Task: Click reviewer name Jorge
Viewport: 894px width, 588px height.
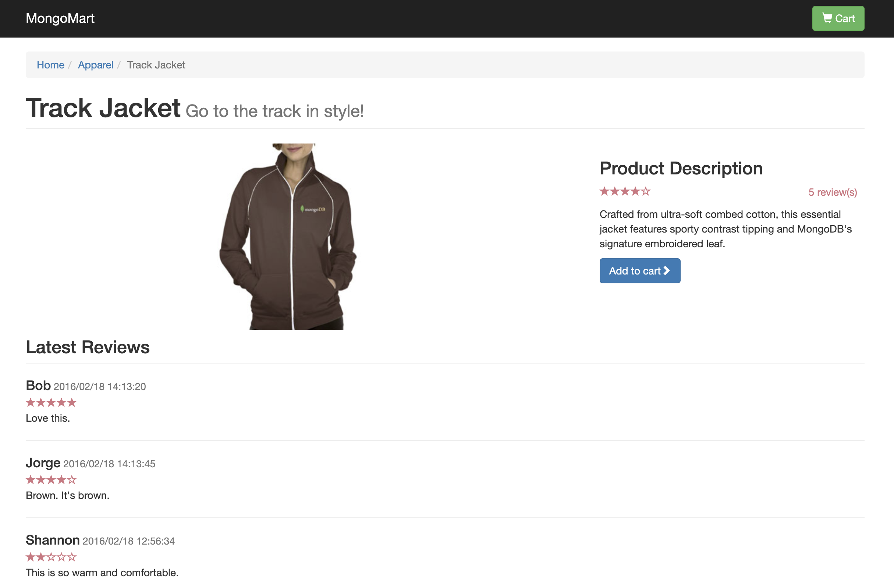Action: tap(43, 463)
